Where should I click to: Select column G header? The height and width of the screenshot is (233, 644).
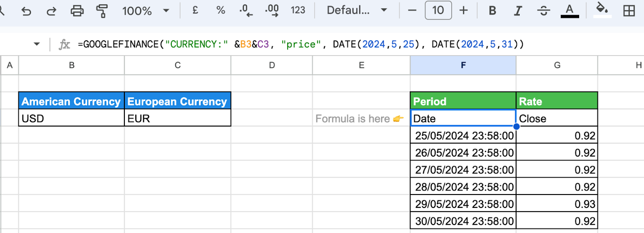[x=557, y=65]
